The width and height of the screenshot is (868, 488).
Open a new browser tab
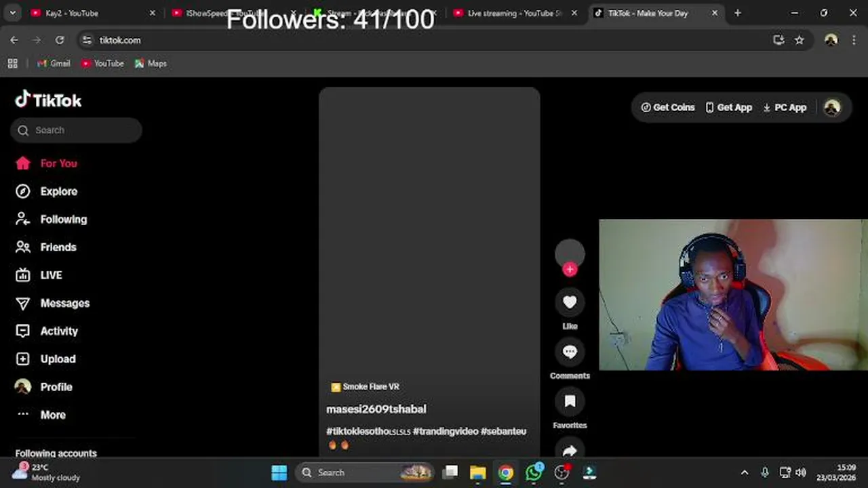click(738, 13)
